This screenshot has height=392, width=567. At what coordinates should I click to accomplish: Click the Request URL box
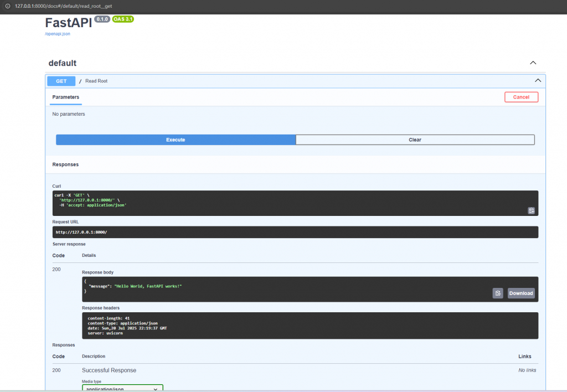295,232
